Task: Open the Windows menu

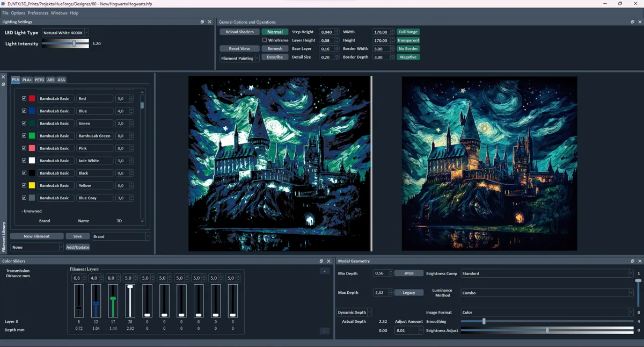Action: 59,13
